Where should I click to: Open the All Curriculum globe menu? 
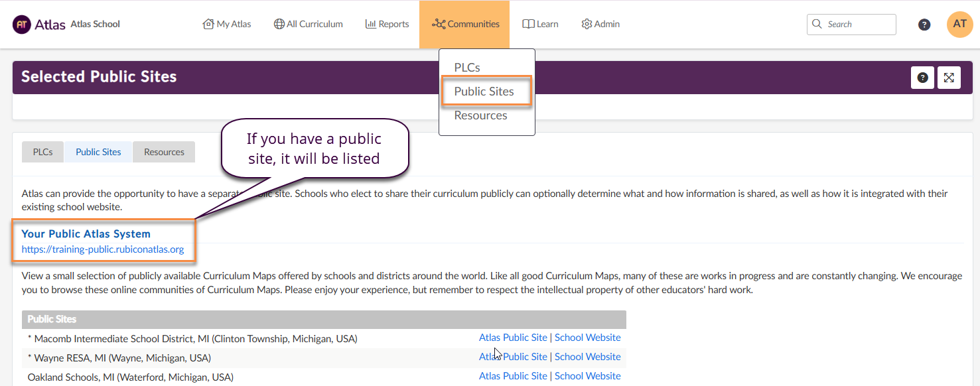pos(308,24)
